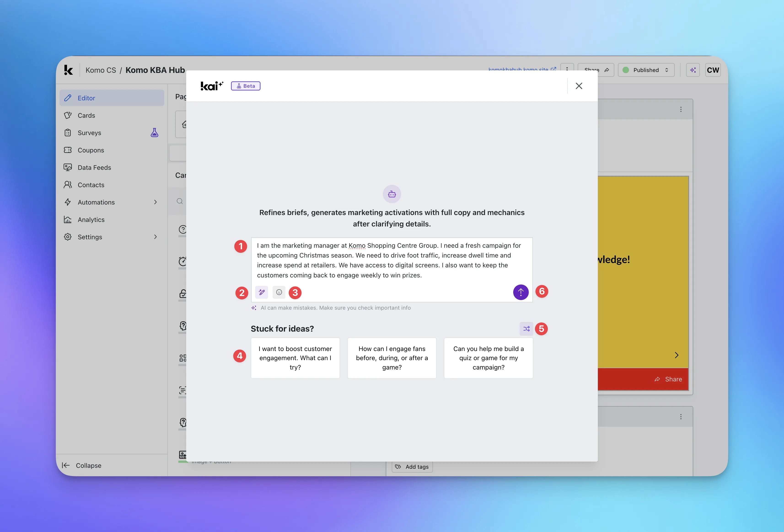The height and width of the screenshot is (532, 784).
Task: Open the upper card's three-dot options menu
Action: (681, 109)
